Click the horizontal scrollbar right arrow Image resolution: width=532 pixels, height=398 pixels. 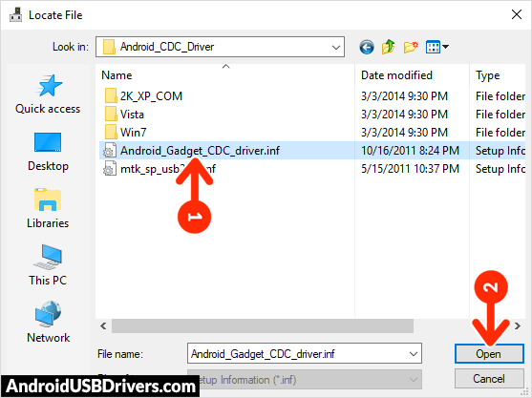pos(518,326)
